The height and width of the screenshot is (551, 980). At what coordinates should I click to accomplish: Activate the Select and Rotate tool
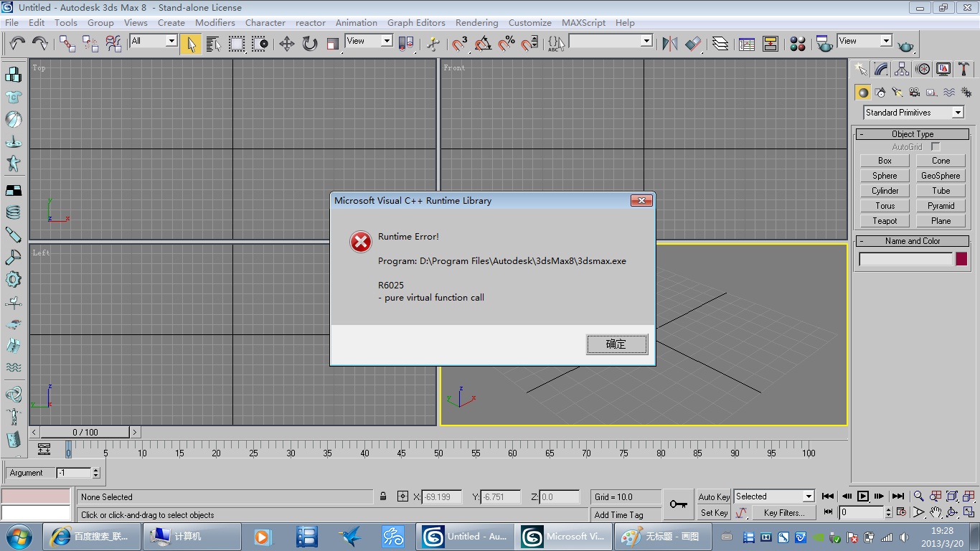(x=310, y=44)
